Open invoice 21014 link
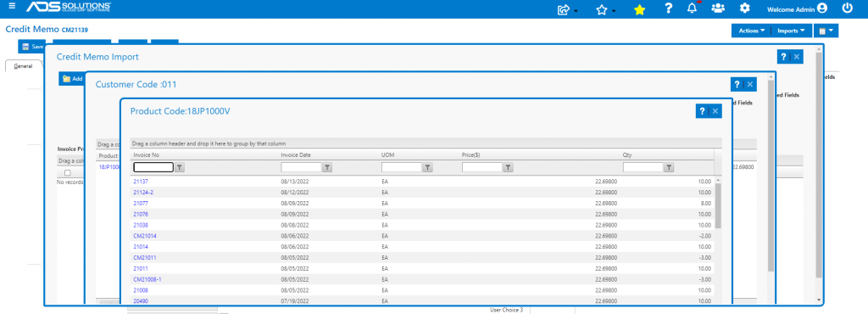 pyautogui.click(x=141, y=246)
